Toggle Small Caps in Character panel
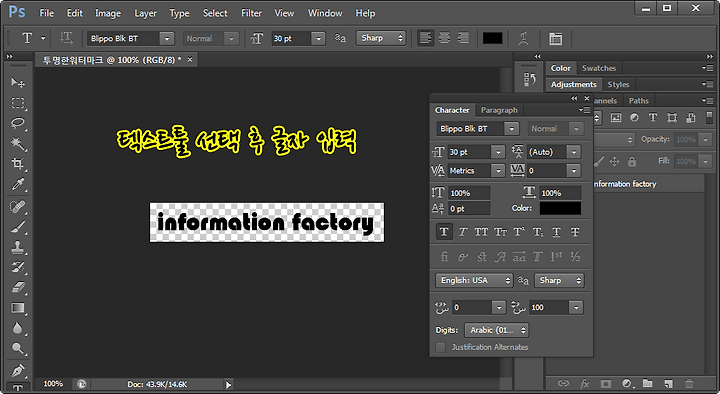 500,232
